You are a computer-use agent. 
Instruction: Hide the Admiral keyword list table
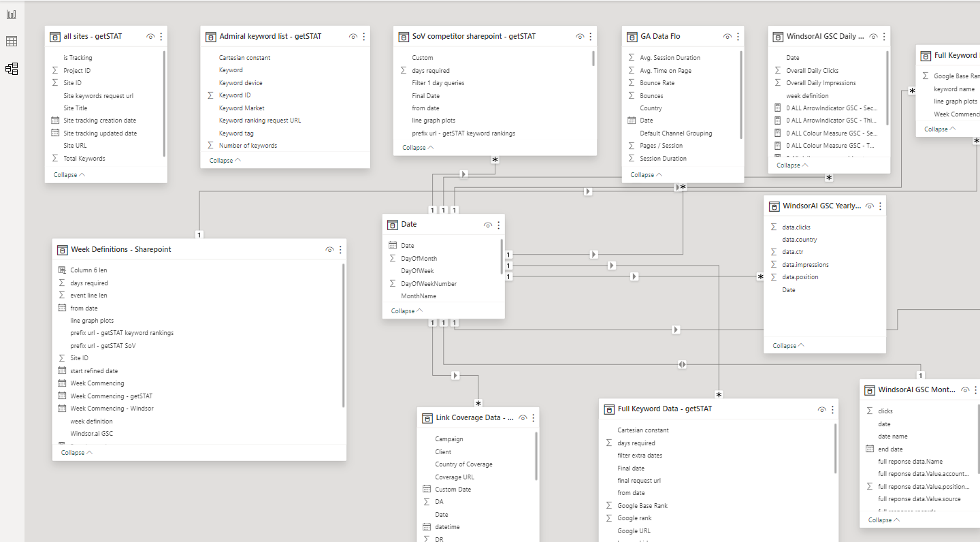pos(353,37)
